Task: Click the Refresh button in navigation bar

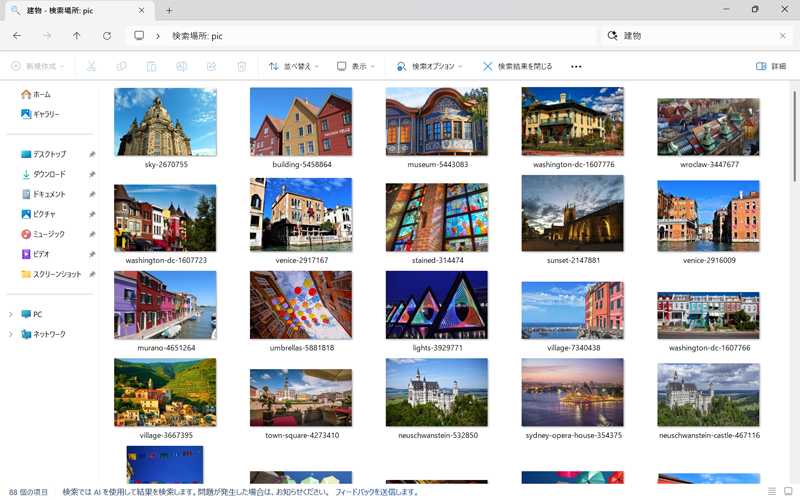Action: click(107, 35)
